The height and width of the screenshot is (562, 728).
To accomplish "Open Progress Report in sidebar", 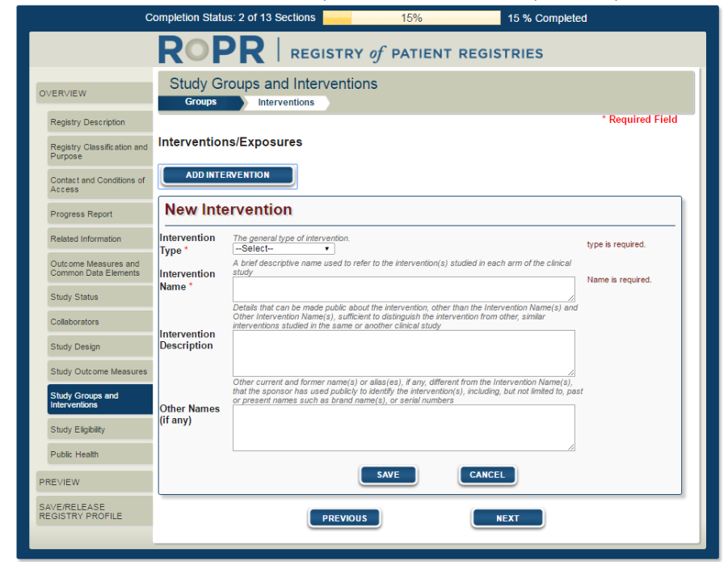I will [x=100, y=214].
